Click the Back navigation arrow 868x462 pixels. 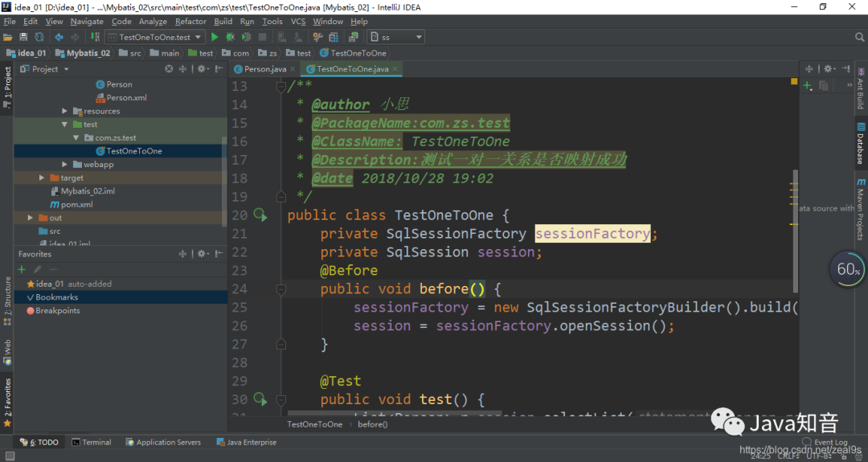59,37
